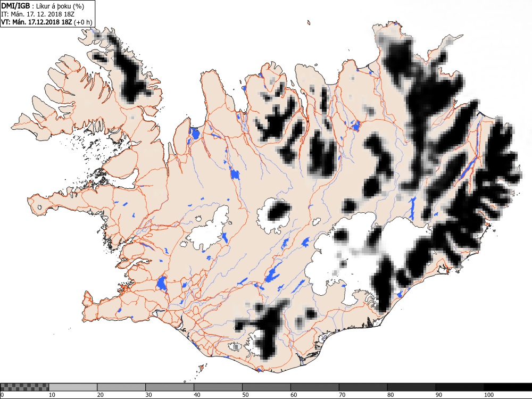The image size is (532, 399).
Task: Select the legend label '40'
Action: tap(197, 395)
